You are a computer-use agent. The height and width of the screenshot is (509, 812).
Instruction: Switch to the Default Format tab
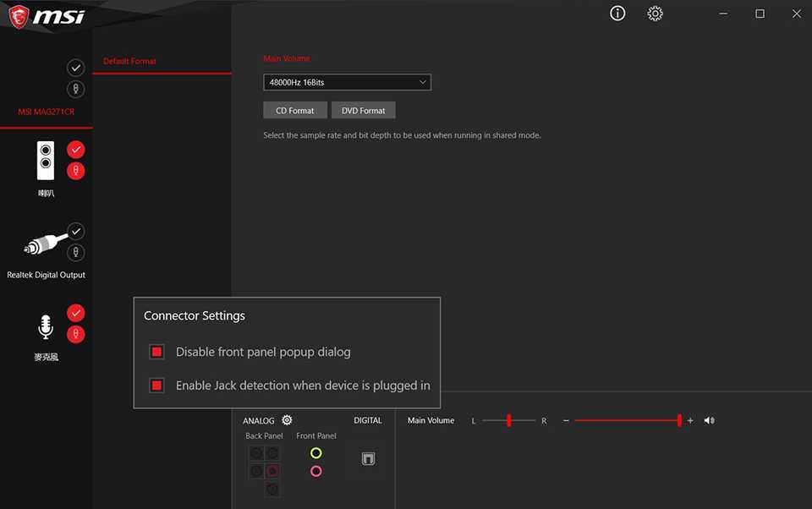tap(130, 61)
